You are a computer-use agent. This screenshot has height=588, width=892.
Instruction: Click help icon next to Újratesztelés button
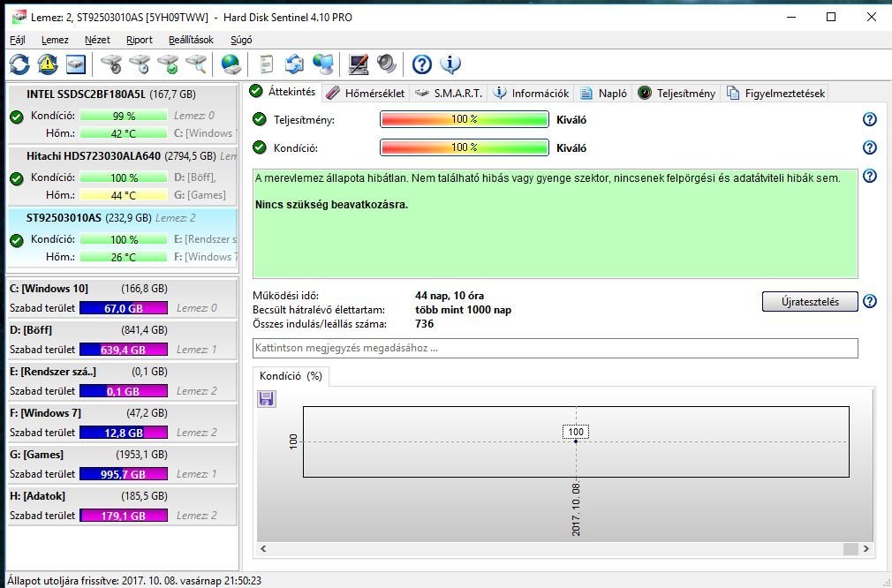(x=869, y=301)
